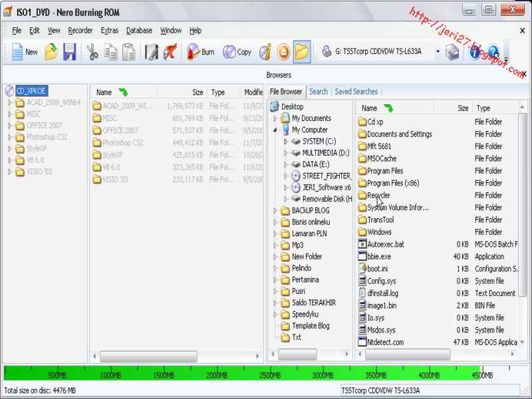Select the Documents and Settings folder

(x=400, y=134)
